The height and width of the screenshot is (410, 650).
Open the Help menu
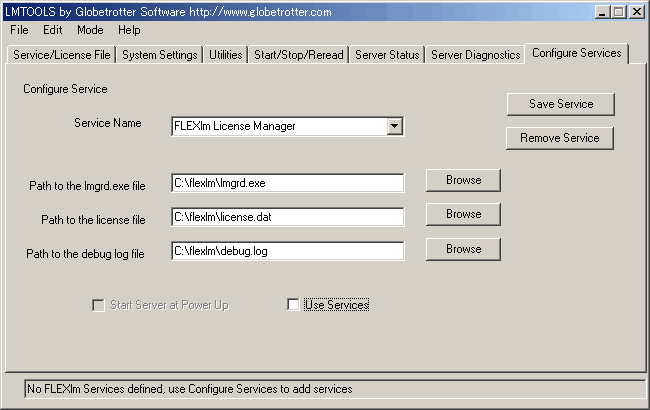(x=129, y=30)
